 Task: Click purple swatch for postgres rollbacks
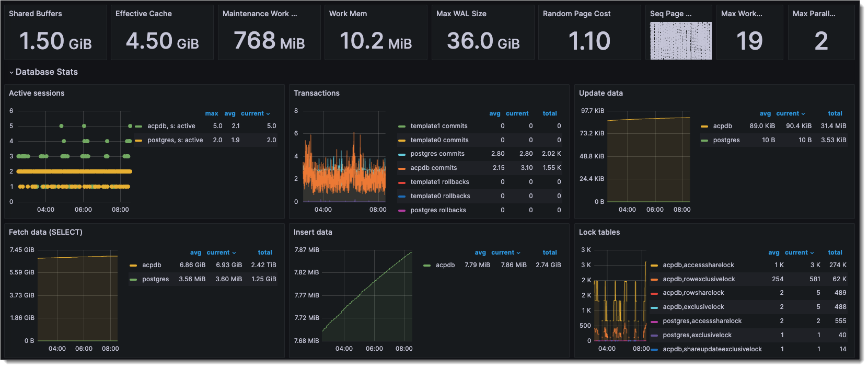pyautogui.click(x=401, y=211)
